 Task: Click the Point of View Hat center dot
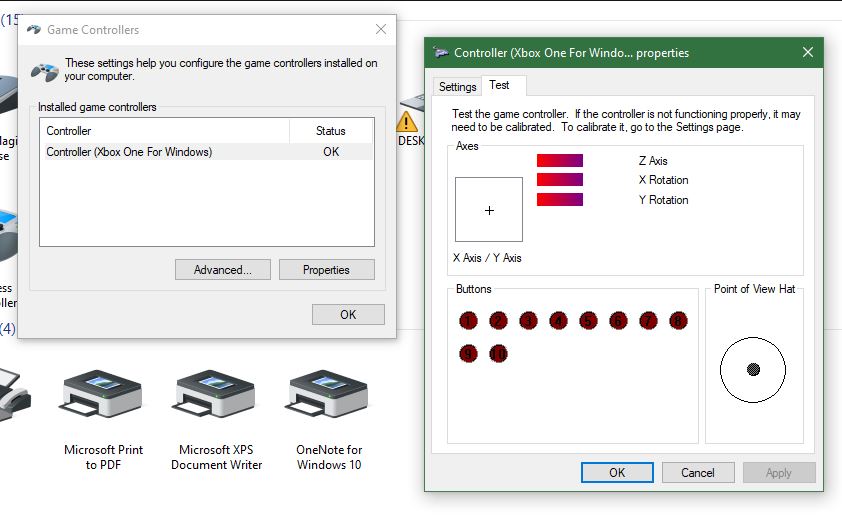click(753, 369)
